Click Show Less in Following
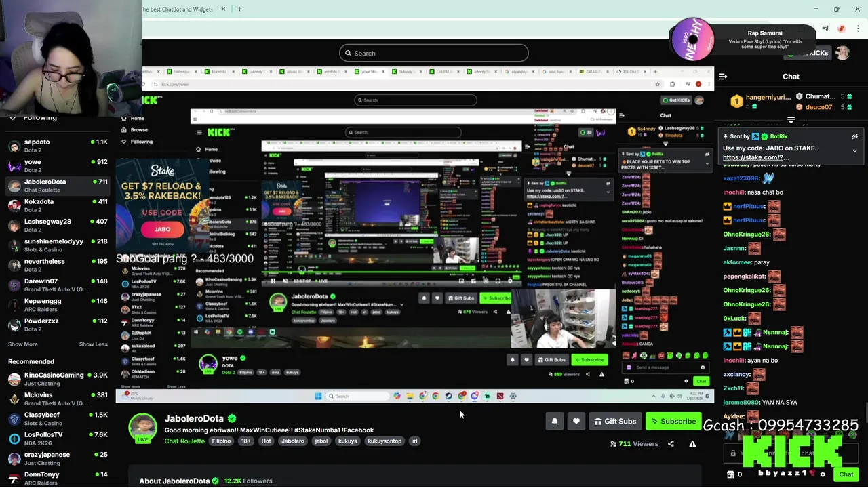Image resolution: width=868 pixels, height=488 pixels. 93,344
